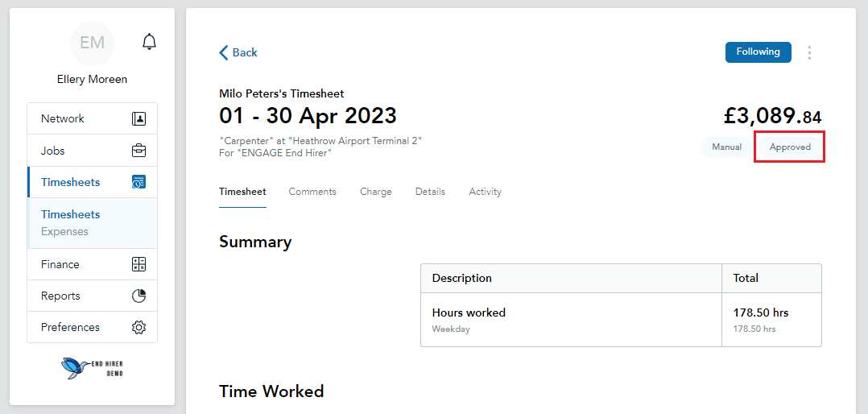This screenshot has height=414, width=868.
Task: Open the three-dot more options menu
Action: 809,52
